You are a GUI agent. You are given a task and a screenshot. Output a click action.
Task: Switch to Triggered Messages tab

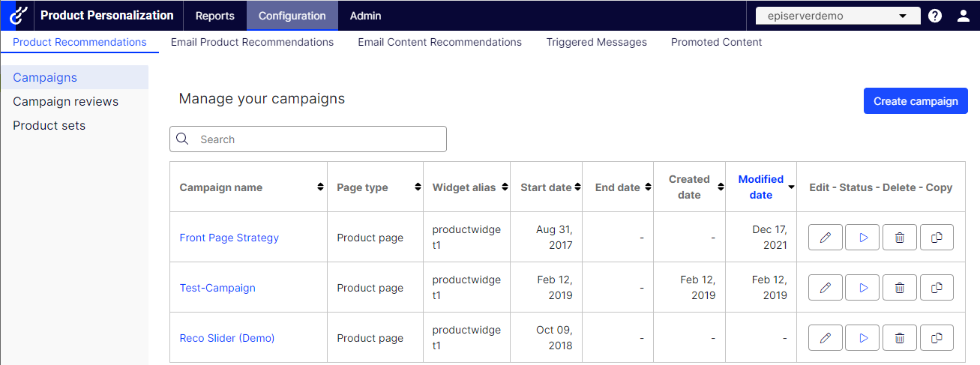[x=596, y=43]
